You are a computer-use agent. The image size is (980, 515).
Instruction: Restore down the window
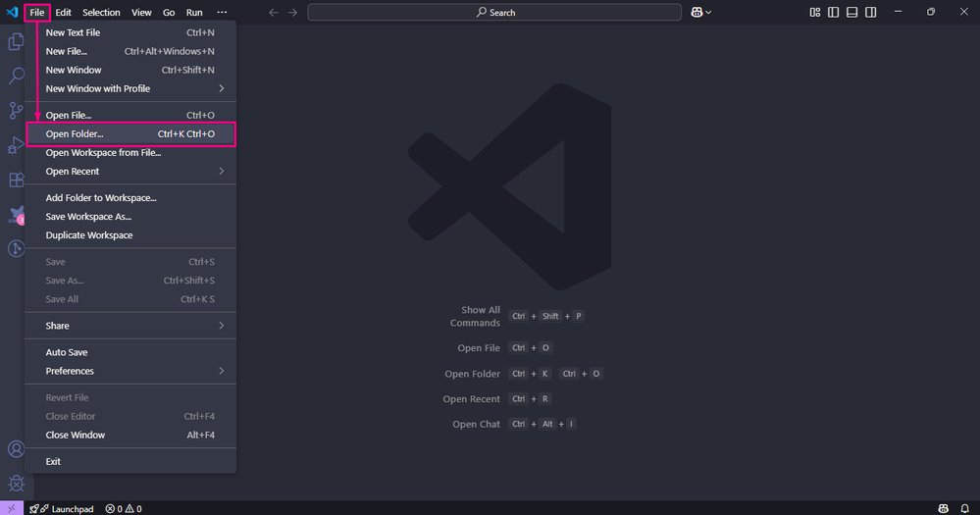coord(931,12)
